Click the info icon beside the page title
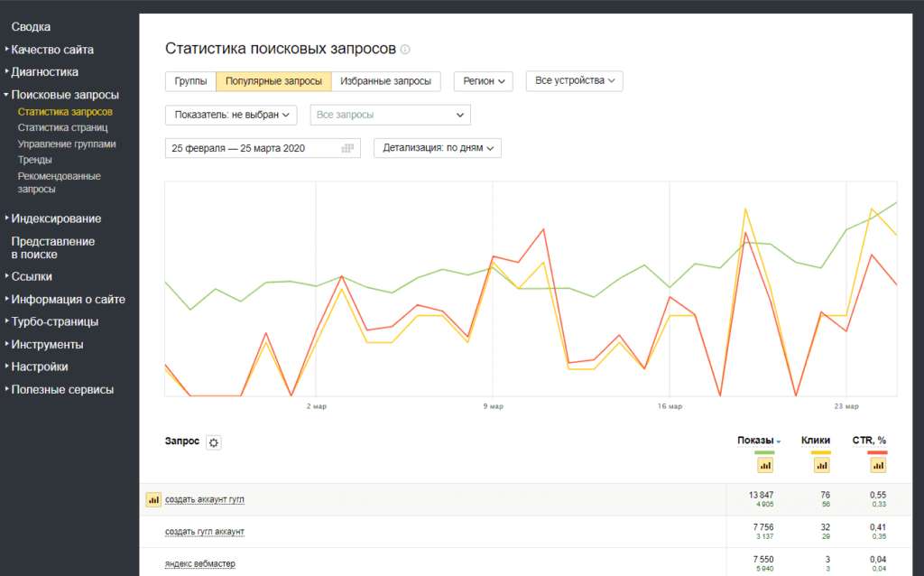 pyautogui.click(x=405, y=50)
